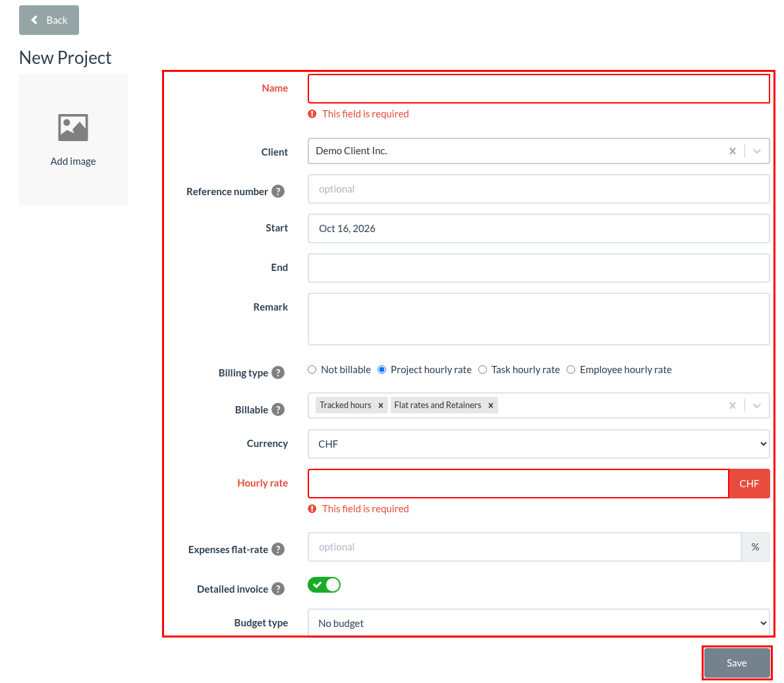This screenshot has width=784, height=683.
Task: Open the Detailed invoice help icon
Action: point(278,589)
